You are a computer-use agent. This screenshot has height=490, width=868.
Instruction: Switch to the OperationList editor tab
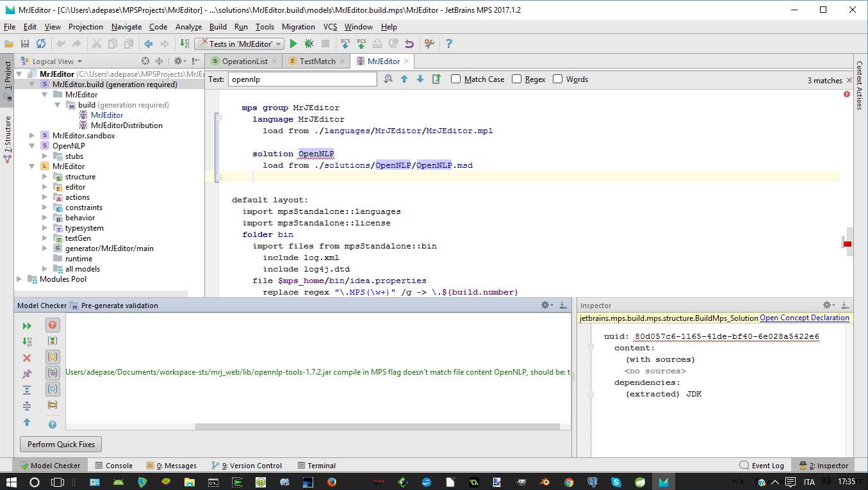click(x=244, y=61)
